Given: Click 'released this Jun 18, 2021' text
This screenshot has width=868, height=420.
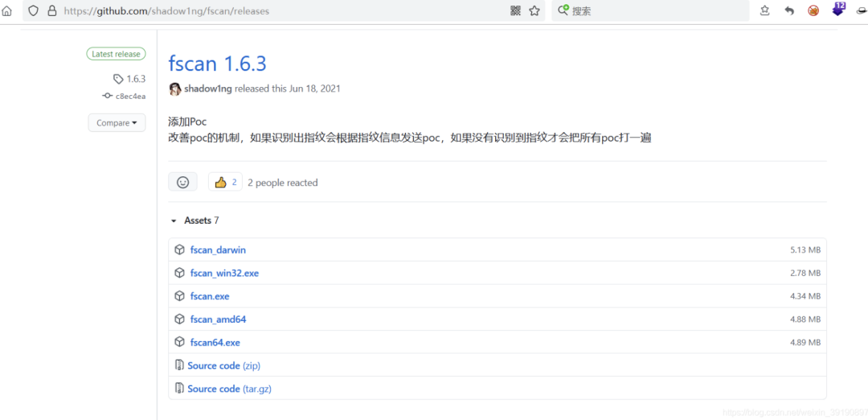Looking at the screenshot, I should [x=287, y=89].
